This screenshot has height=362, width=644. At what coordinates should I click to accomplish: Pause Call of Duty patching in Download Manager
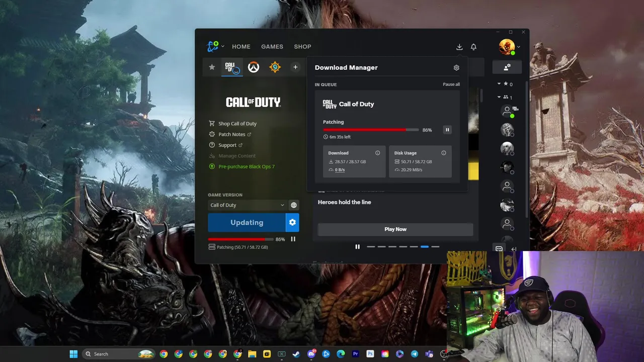tap(447, 130)
